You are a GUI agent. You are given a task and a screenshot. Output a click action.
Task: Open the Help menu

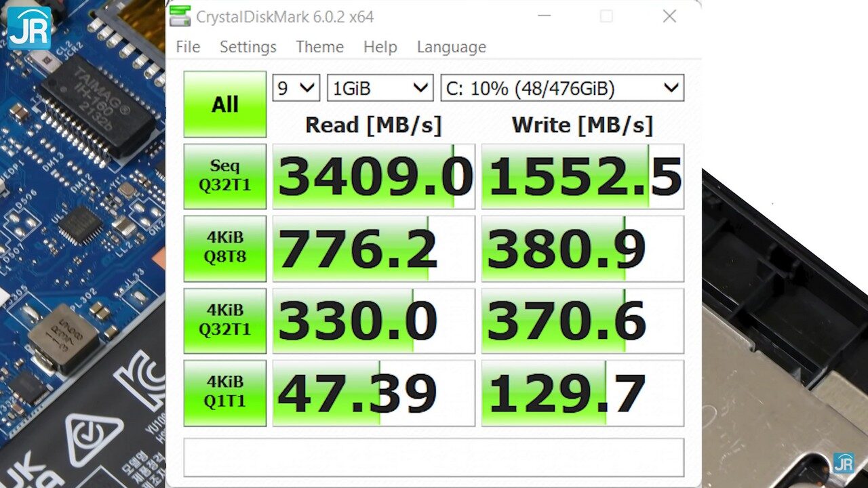click(x=380, y=47)
